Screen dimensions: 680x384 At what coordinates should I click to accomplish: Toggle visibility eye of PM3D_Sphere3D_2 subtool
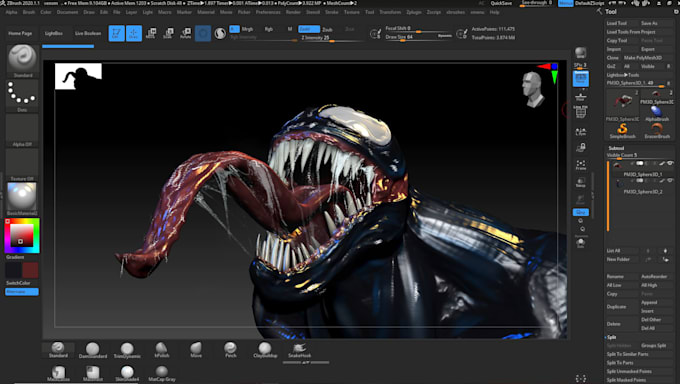(670, 181)
